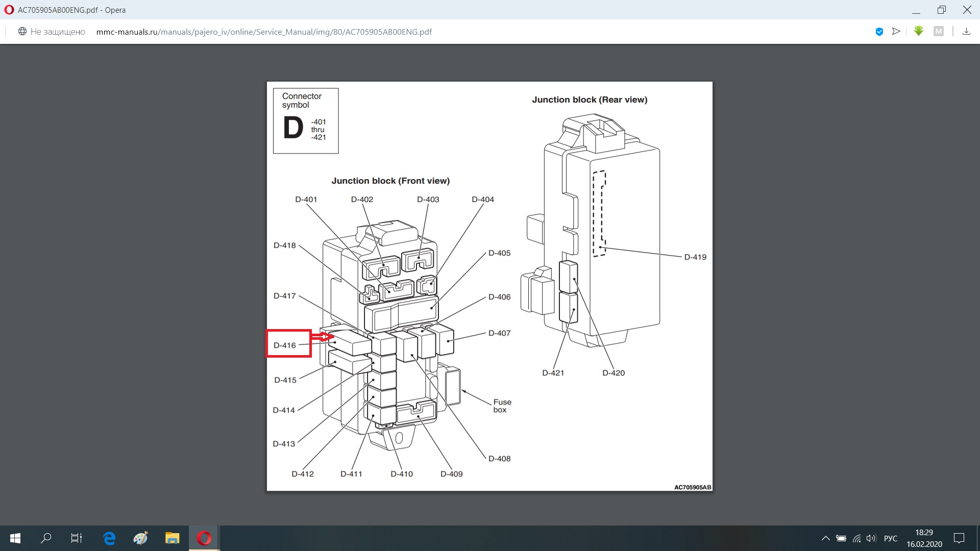The height and width of the screenshot is (551, 980).
Task: Open the Wi-Fi network flyout
Action: (x=856, y=538)
